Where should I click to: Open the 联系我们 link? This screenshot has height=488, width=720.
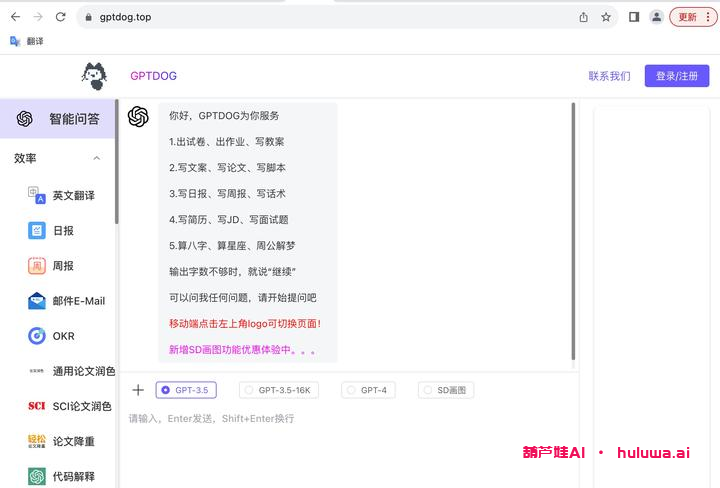pyautogui.click(x=609, y=76)
